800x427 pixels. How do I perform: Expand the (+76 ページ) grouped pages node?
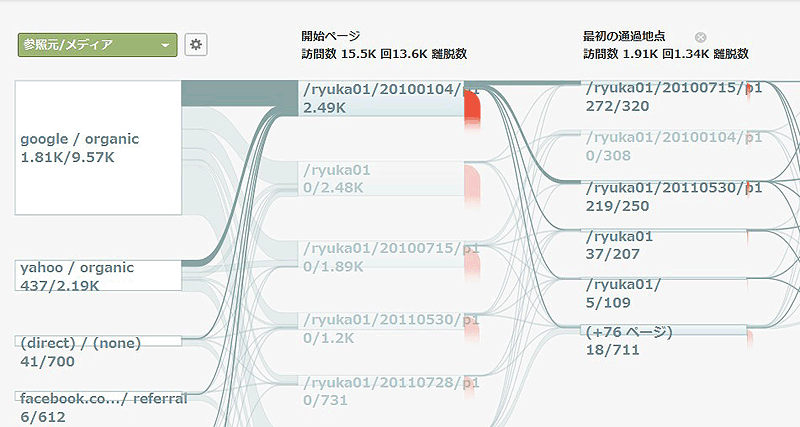click(x=667, y=339)
